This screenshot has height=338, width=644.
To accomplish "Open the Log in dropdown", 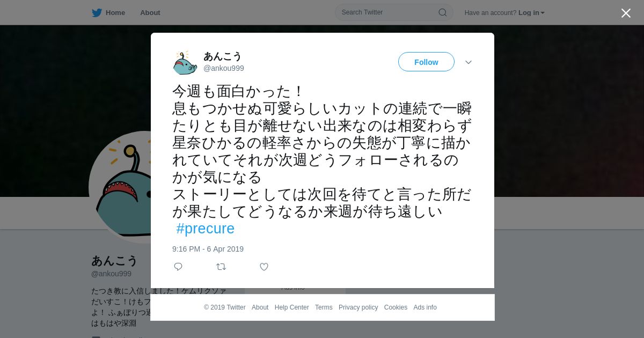I will 531,13.
